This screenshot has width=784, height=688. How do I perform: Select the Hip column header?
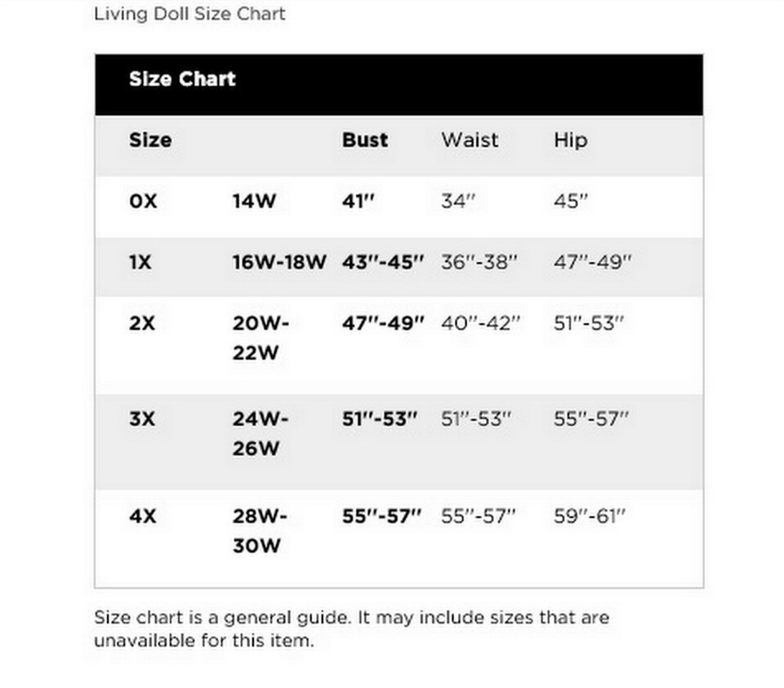coord(570,140)
